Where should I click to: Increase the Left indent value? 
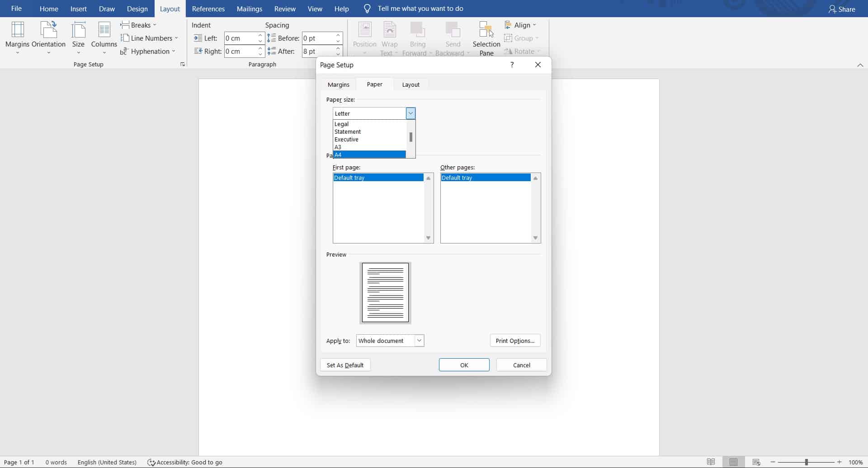260,35
